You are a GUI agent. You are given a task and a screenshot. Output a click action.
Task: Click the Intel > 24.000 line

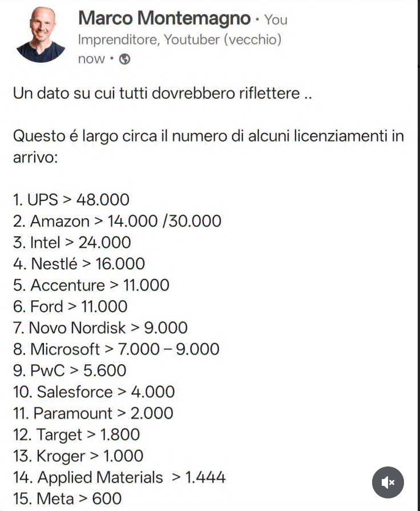tap(72, 243)
